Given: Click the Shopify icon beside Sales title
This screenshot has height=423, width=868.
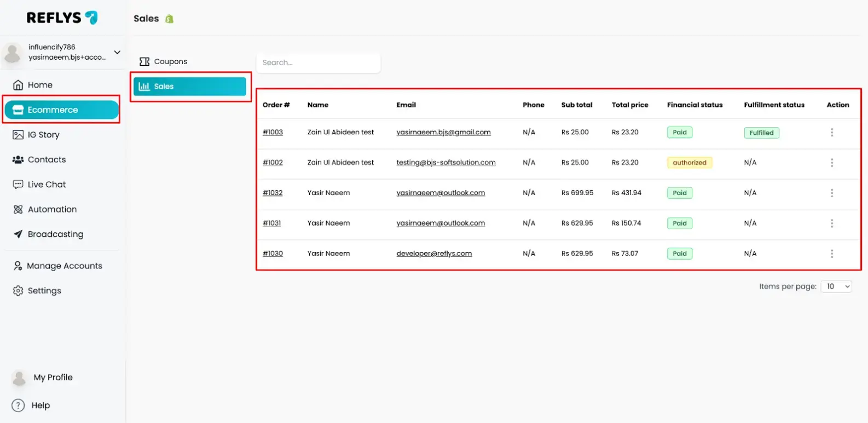Looking at the screenshot, I should pos(170,19).
